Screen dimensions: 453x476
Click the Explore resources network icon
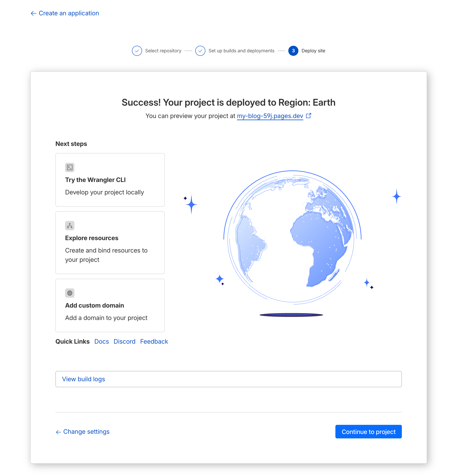(x=70, y=226)
